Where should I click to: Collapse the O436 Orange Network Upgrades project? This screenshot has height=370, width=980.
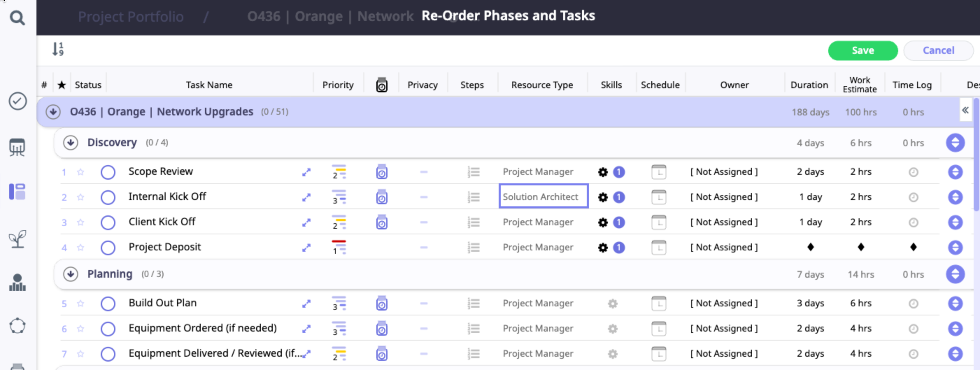[x=53, y=112]
